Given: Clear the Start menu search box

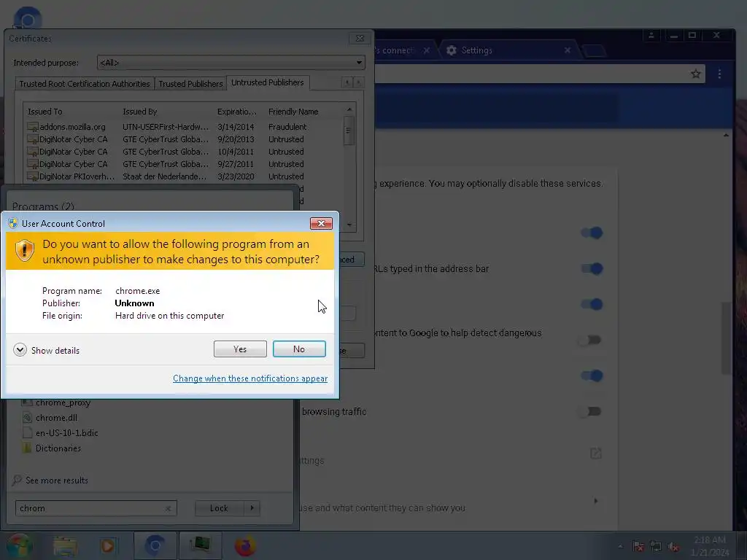Looking at the screenshot, I should [x=169, y=508].
